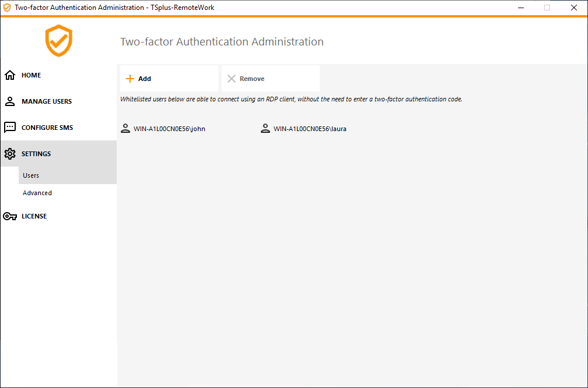Click the Home icon in the sidebar
The image size is (588, 388).
[x=9, y=75]
